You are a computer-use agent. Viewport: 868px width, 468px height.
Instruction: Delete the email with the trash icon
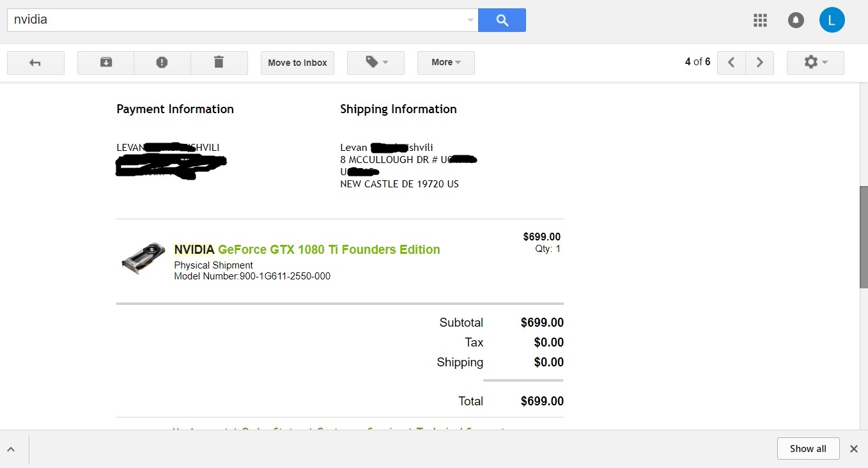[x=219, y=63]
